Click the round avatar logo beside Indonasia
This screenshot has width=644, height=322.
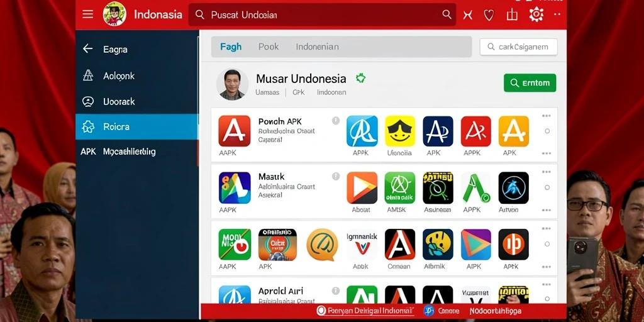point(114,14)
